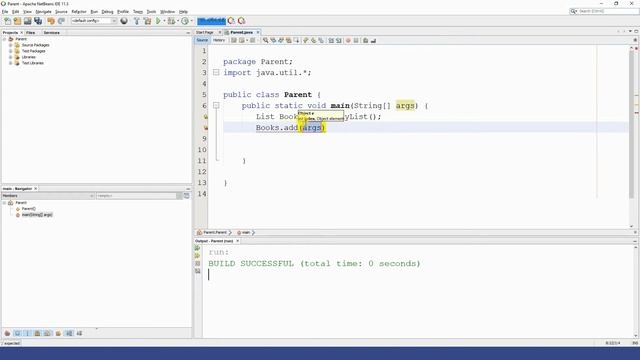This screenshot has width=640, height=360.
Task: Select Test Libraries in project tree
Action: (x=33, y=63)
